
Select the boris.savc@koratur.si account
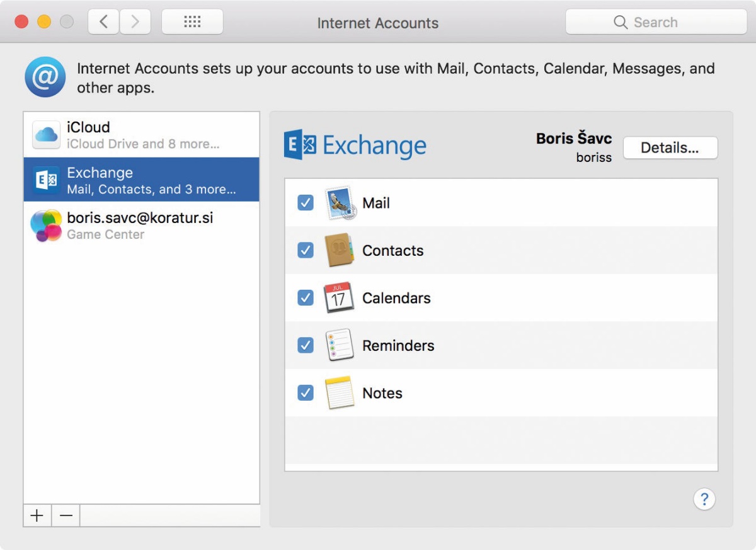tap(142, 226)
